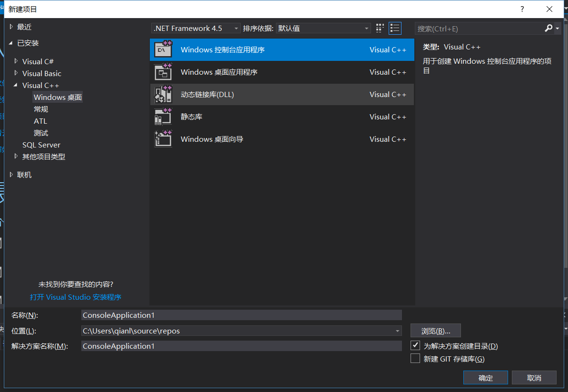This screenshot has height=392, width=568.
Task: Click the 搜索(Ctrl+E) search box
Action: [480, 29]
